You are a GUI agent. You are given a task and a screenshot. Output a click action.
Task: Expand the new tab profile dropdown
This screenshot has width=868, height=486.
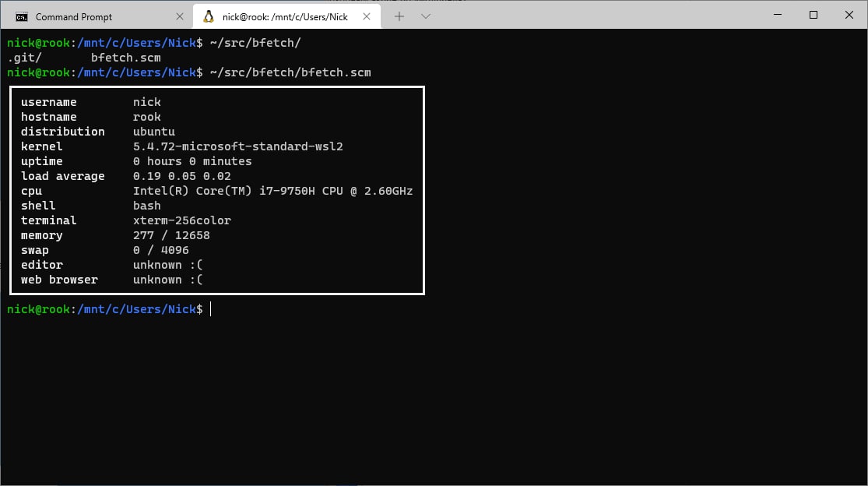coord(426,16)
